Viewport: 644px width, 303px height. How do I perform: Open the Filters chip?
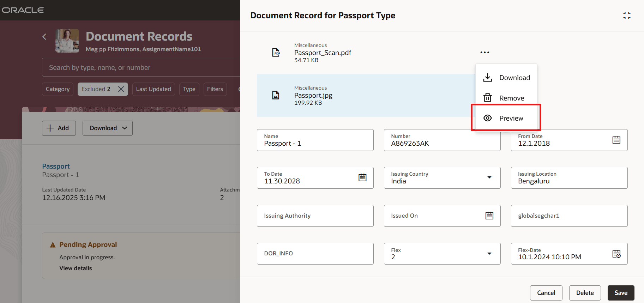(x=215, y=89)
